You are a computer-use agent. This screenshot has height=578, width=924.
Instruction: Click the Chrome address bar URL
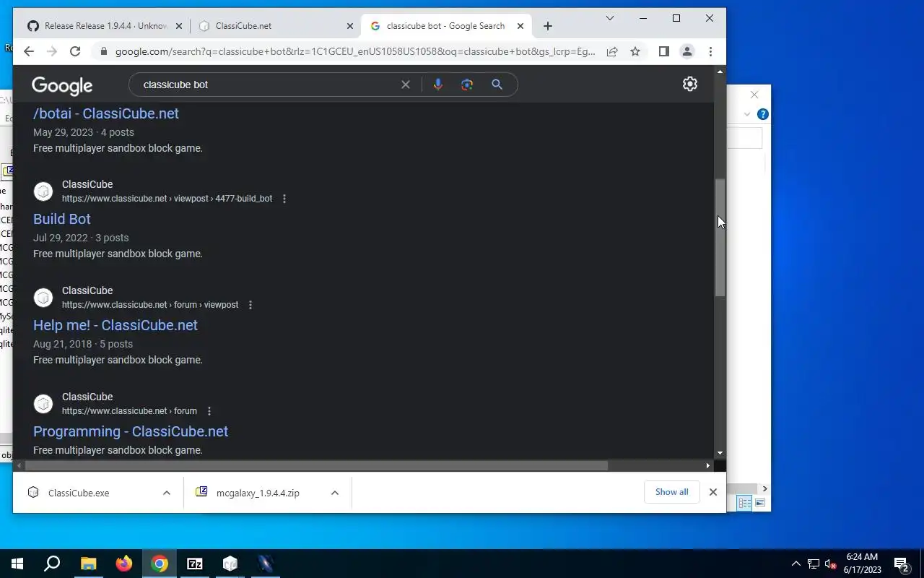(x=355, y=51)
